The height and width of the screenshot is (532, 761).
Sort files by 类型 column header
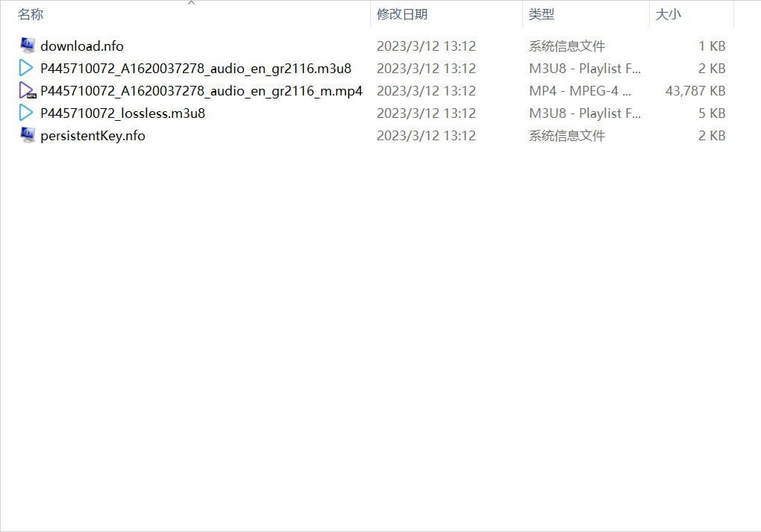pos(541,15)
